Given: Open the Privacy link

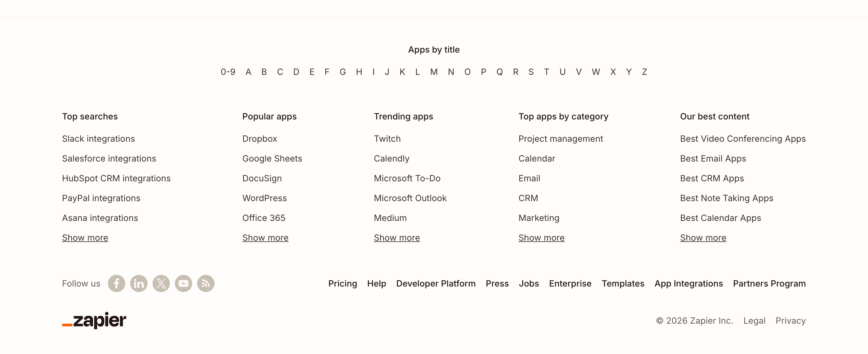Looking at the screenshot, I should (x=790, y=320).
